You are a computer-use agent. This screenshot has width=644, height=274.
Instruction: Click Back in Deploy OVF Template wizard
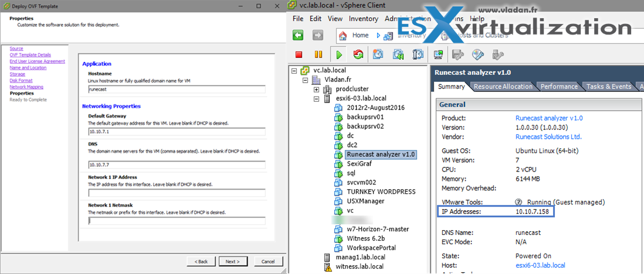(201, 261)
